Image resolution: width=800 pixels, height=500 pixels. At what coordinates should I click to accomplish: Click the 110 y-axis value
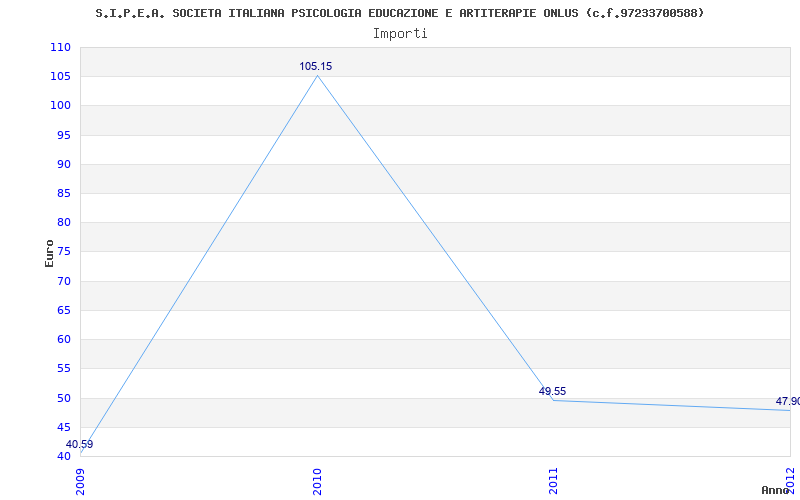(x=60, y=47)
